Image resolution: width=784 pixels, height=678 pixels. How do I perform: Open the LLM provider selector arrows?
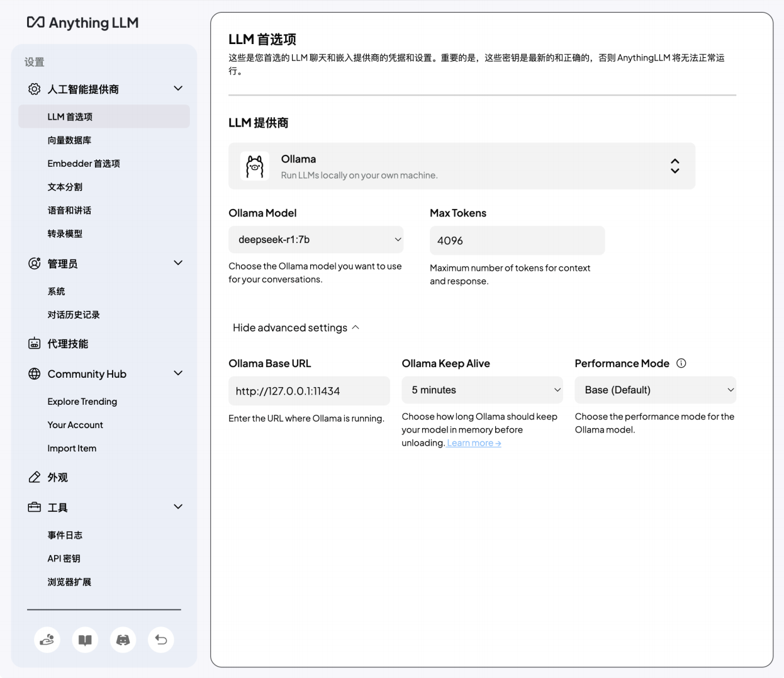[x=675, y=166]
